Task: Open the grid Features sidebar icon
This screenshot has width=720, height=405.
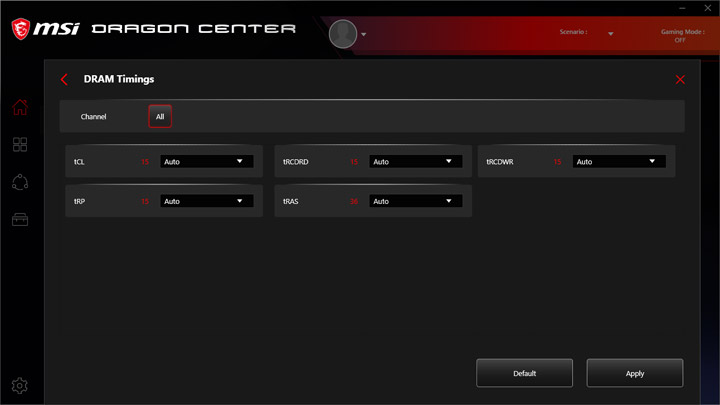Action: coord(20,145)
